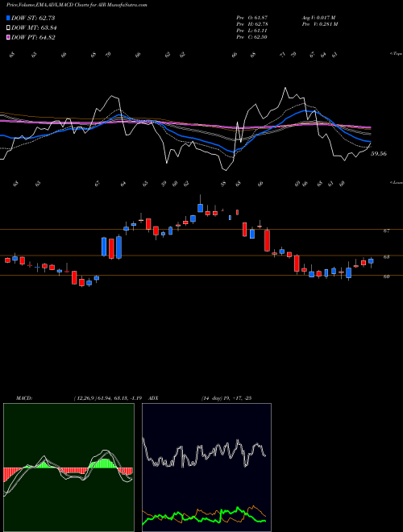
Task: Click the 67 price level axis label
Action: click(386, 231)
